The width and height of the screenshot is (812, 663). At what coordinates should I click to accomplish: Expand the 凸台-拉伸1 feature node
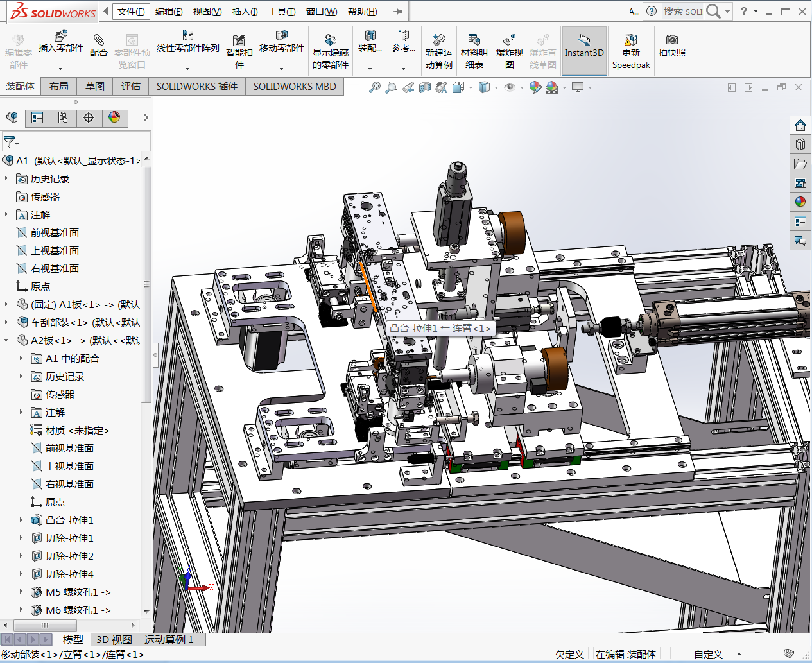click(21, 520)
